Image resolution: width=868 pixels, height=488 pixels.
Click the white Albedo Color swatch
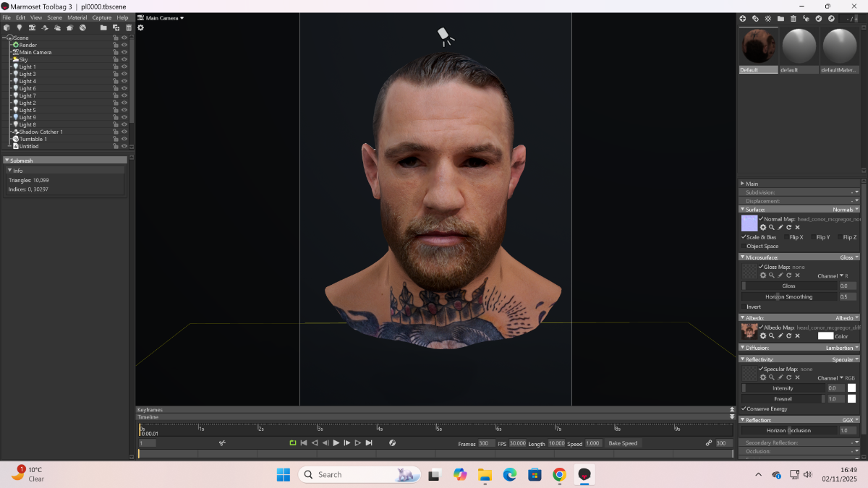825,336
